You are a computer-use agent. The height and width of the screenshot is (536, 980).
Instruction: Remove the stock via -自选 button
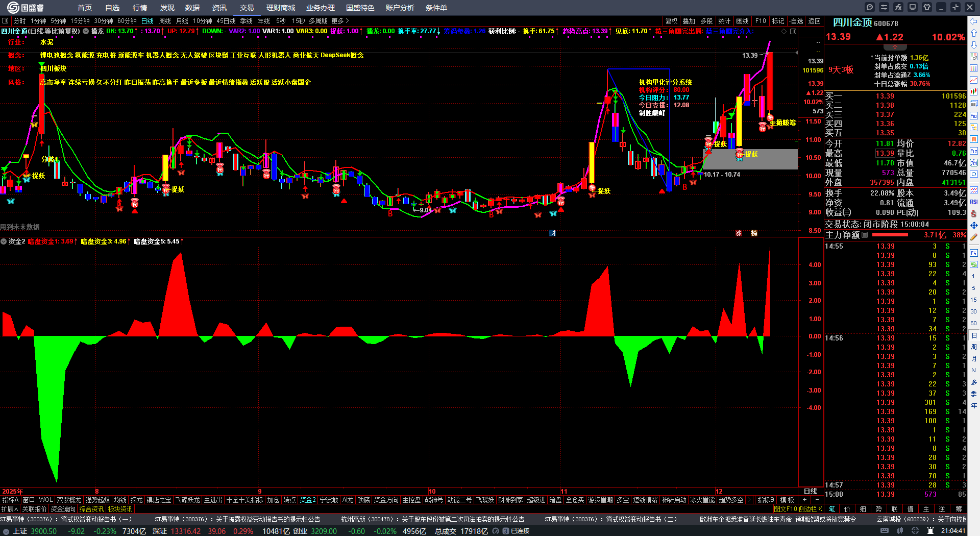(x=796, y=21)
